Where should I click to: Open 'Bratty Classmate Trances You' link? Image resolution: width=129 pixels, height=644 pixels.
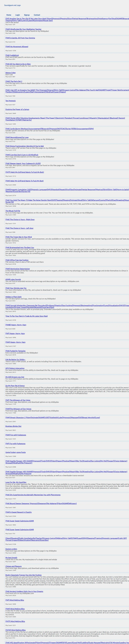point(23,575)
